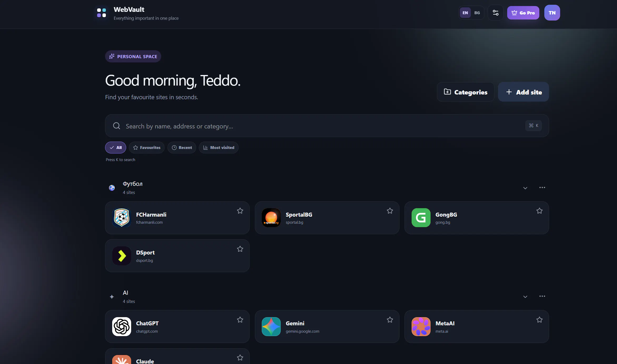Collapse the Футбол category section
This screenshot has height=364, width=617.
coord(525,188)
